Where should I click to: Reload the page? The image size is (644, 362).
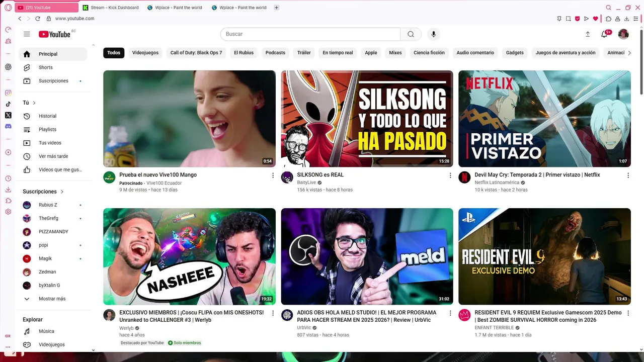tap(37, 19)
